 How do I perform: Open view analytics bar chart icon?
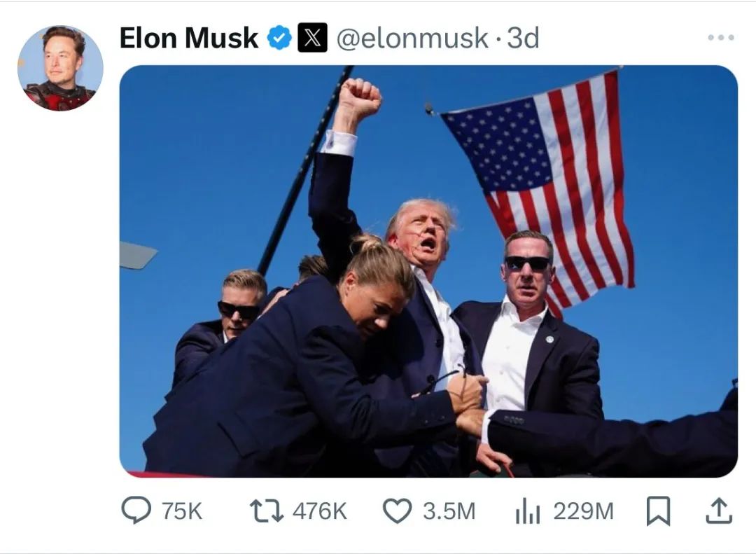click(x=528, y=511)
